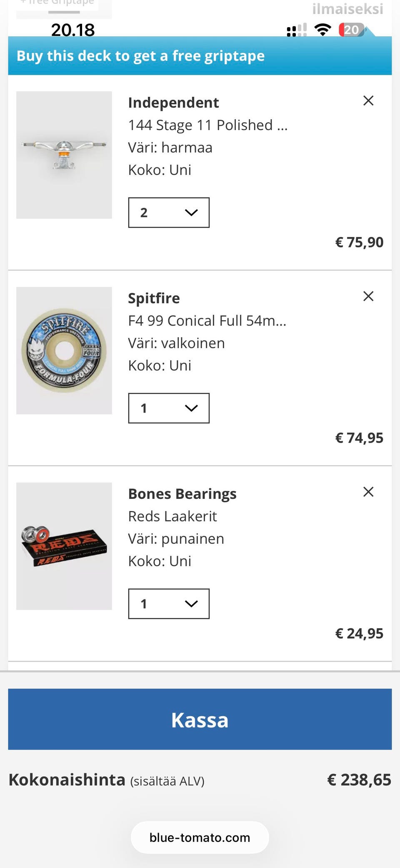Open Reds Laakerit product name
This screenshot has width=400, height=868.
tap(172, 516)
